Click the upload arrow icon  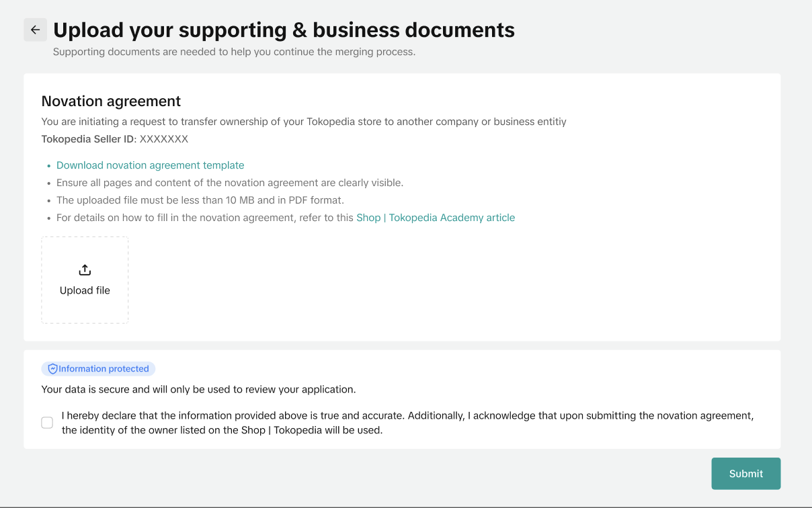tap(85, 270)
